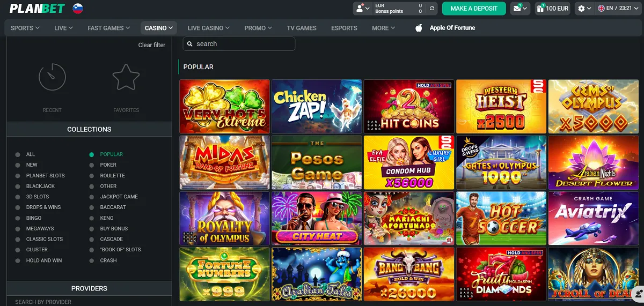This screenshot has width=644, height=306.
Task: Open the Hot Soccer game
Action: (501, 218)
